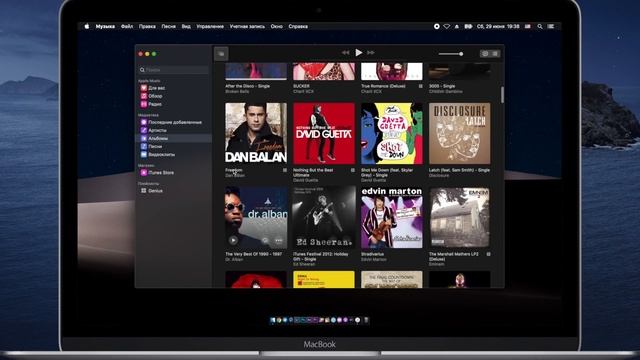Click the date and time in menu bar

(x=498, y=26)
